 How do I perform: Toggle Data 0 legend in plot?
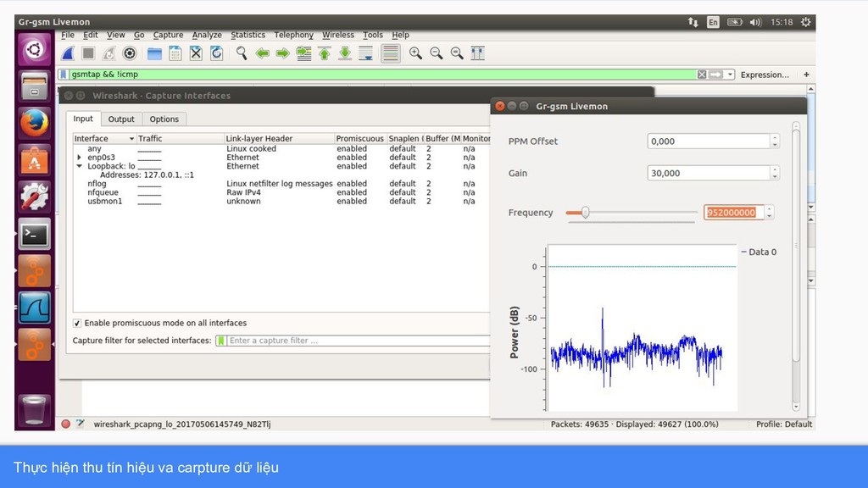click(759, 252)
